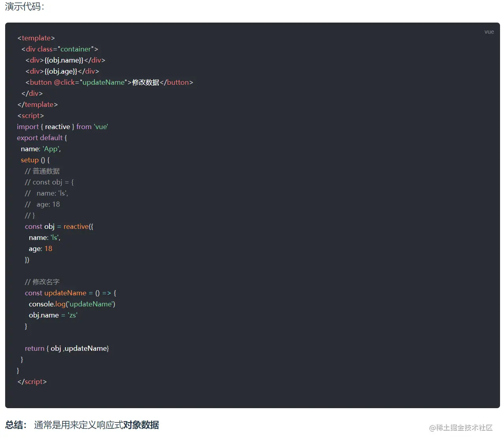Click the uncommented 'age: 18' line
This screenshot has height=443, width=504.
[x=40, y=249]
